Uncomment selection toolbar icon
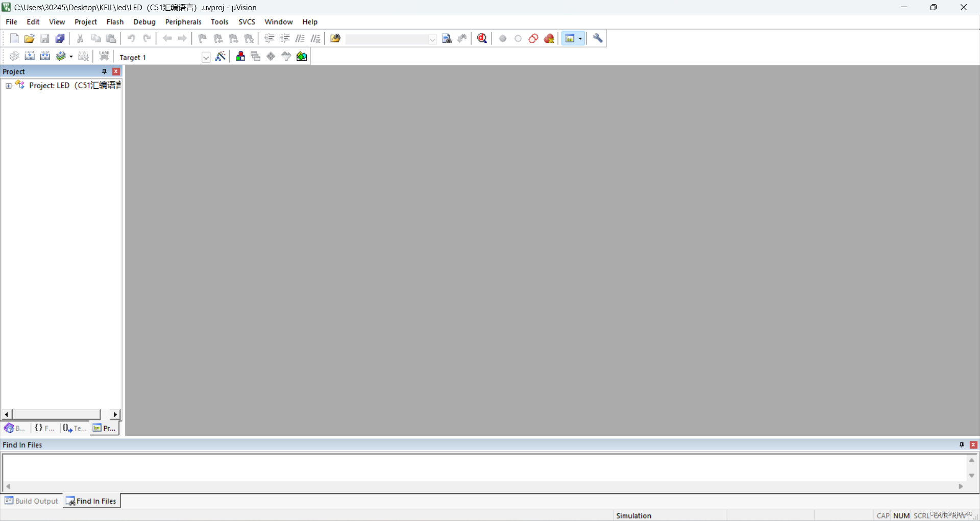980x521 pixels. tap(315, 38)
